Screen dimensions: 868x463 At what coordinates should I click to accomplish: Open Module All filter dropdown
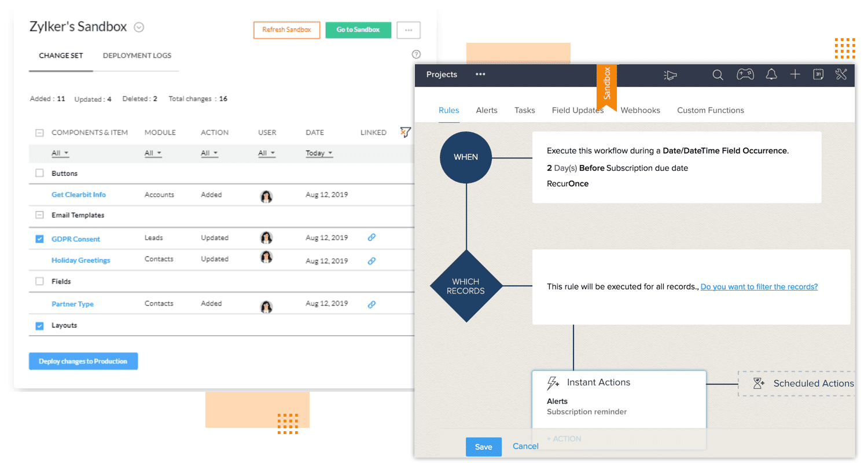[x=153, y=153]
